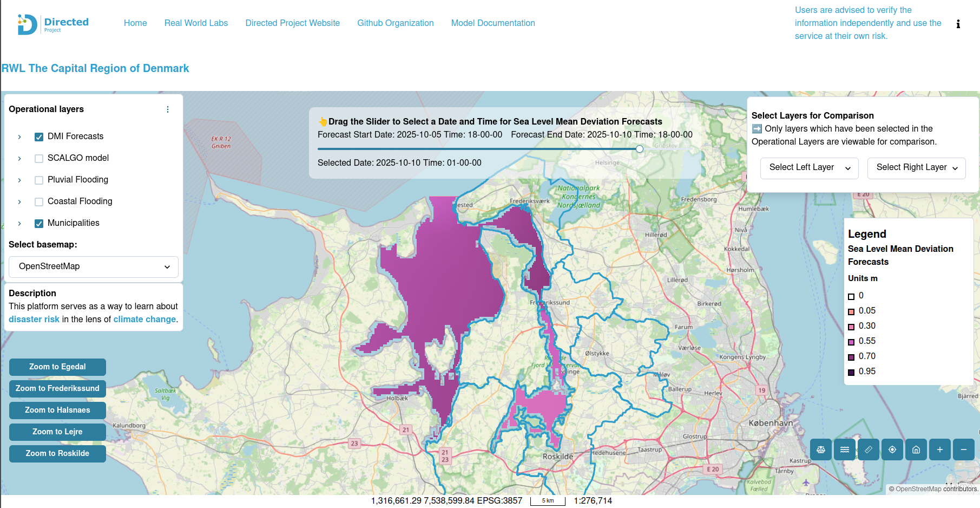The width and height of the screenshot is (980, 508).
Task: Activate the ruler measurement tool
Action: click(x=869, y=450)
